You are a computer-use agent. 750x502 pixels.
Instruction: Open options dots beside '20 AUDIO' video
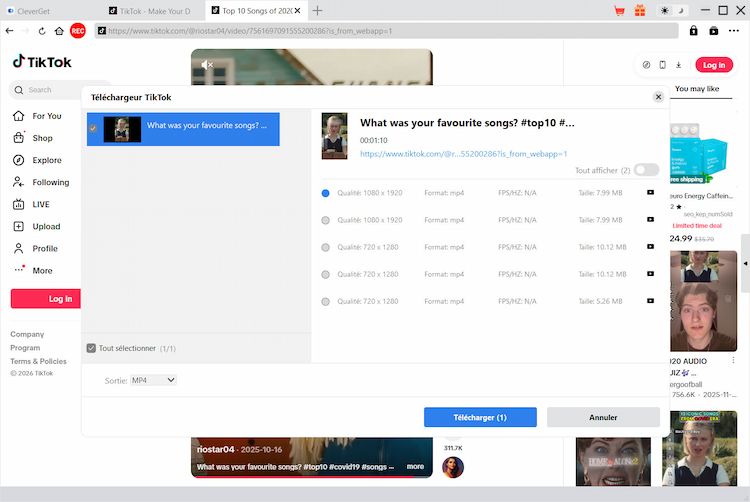pos(733,360)
